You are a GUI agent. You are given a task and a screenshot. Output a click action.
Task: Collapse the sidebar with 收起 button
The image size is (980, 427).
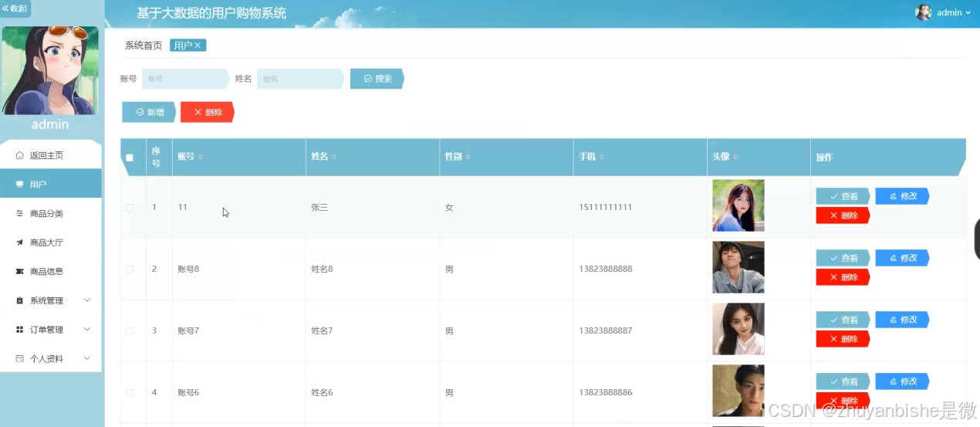15,9
